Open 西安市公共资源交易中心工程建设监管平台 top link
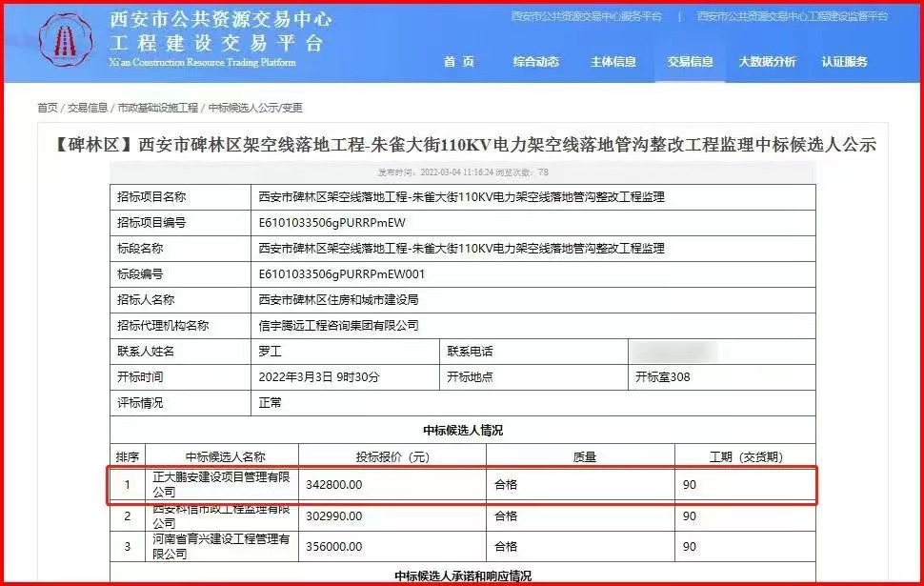This screenshot has height=586, width=924. 792,16
